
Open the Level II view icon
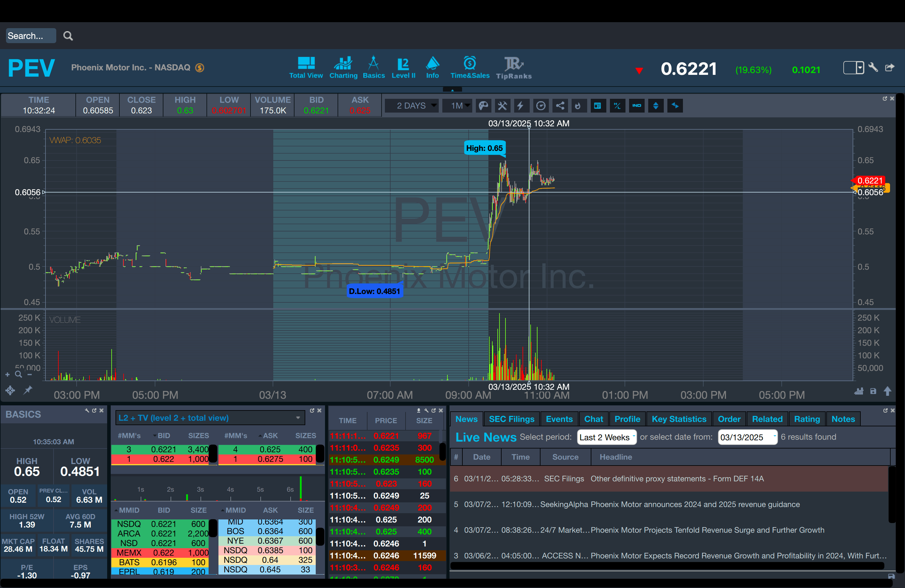403,68
